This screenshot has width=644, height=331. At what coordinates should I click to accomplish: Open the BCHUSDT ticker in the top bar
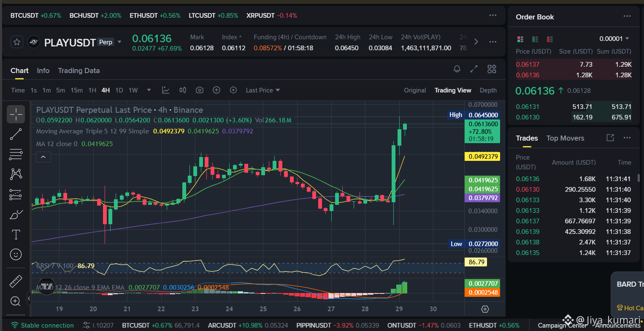[x=95, y=16]
